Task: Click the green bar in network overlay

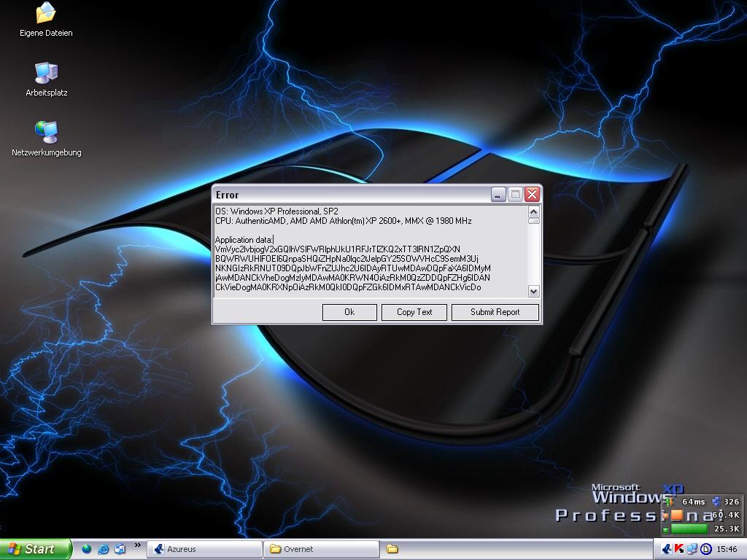Action: 689,529
